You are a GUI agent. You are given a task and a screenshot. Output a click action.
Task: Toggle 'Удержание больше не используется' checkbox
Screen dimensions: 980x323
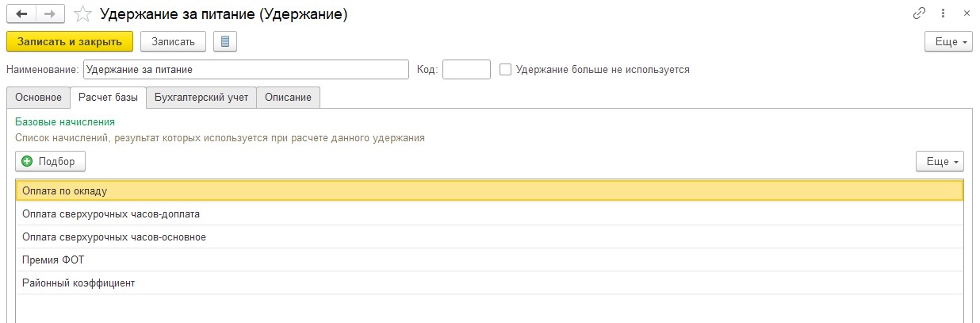click(x=506, y=70)
